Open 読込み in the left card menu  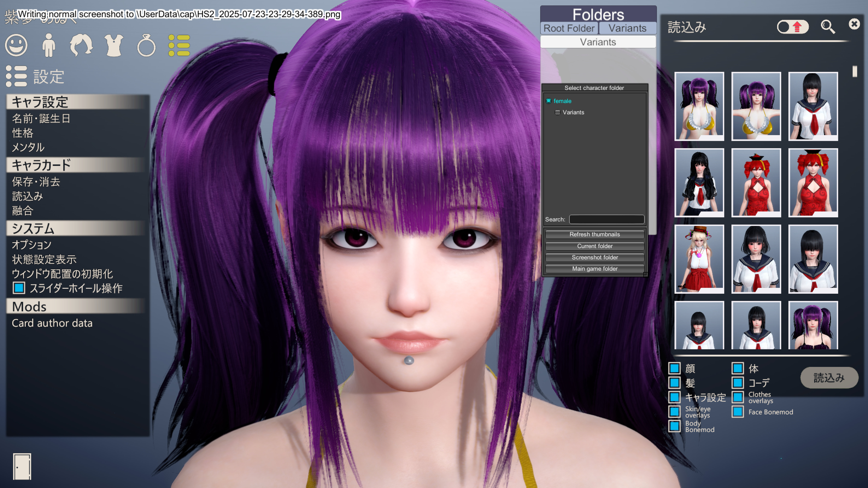[28, 196]
